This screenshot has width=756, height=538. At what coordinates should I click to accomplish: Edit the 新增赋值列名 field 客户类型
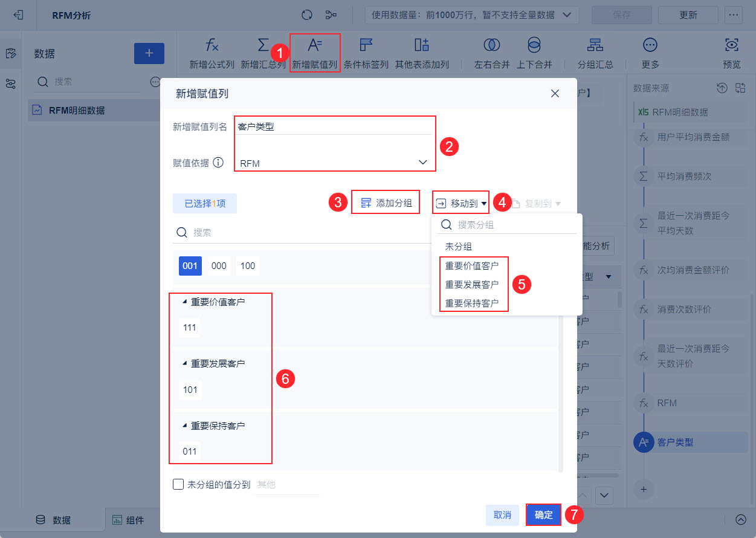[x=334, y=126]
